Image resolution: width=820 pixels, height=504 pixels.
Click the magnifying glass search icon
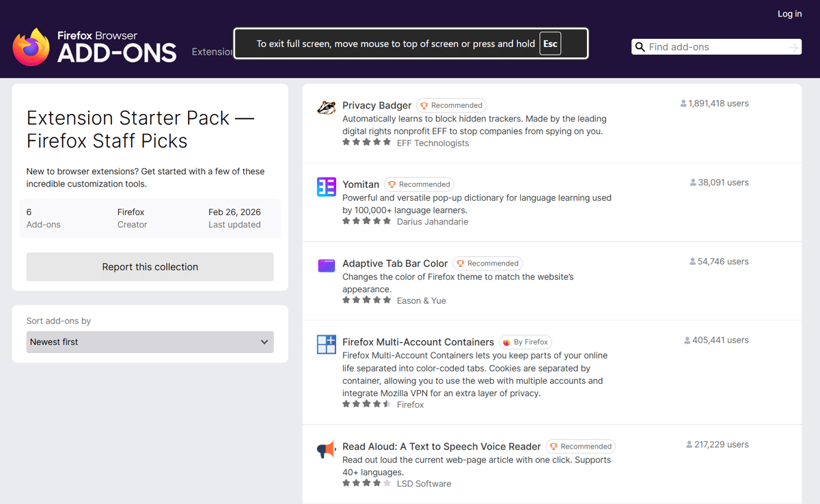(x=640, y=47)
